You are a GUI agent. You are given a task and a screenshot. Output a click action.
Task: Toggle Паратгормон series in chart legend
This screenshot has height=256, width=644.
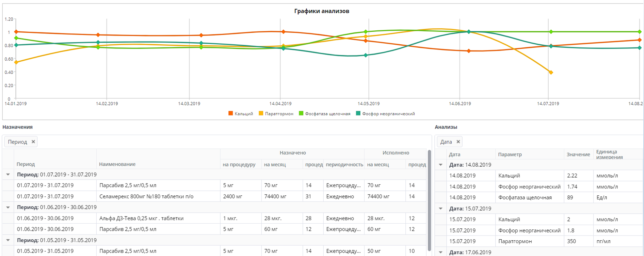(276, 114)
